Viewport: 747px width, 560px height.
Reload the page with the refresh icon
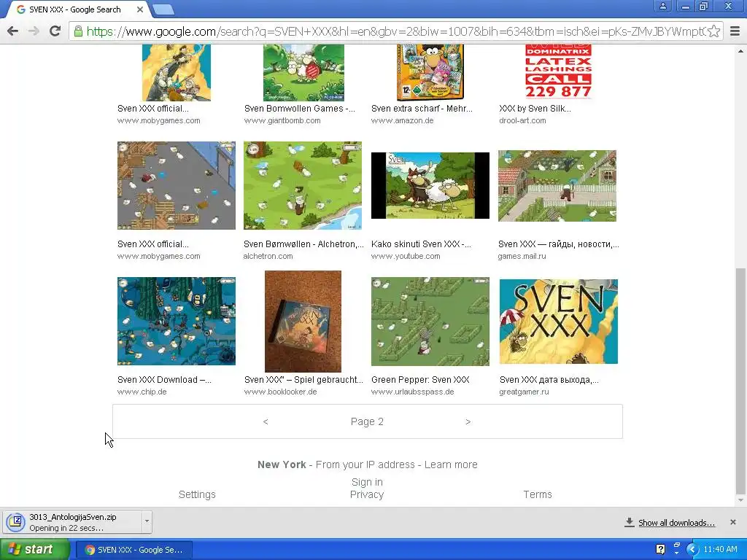(55, 31)
